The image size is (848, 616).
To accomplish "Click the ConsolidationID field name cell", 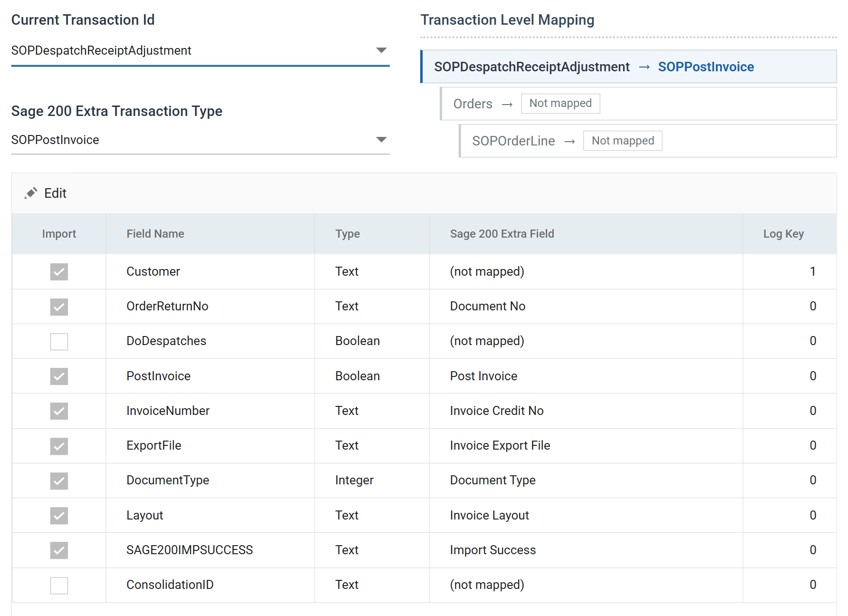I will pos(210,585).
